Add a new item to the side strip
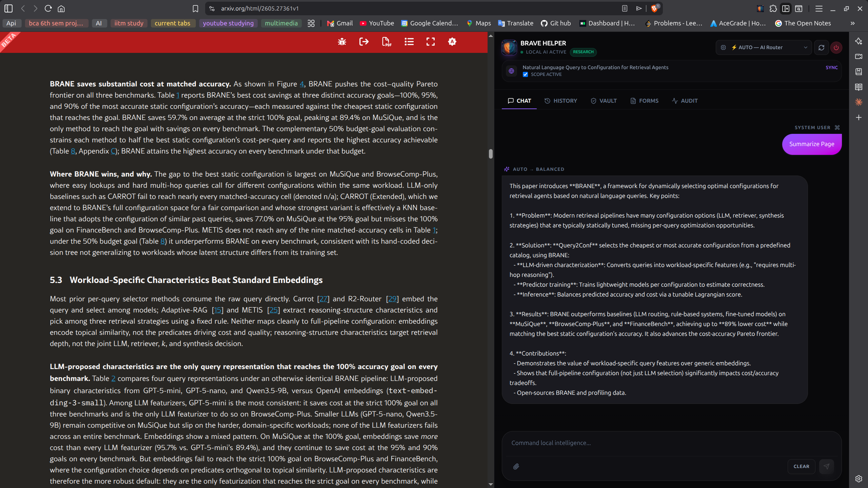The height and width of the screenshot is (488, 868). pos(859,118)
